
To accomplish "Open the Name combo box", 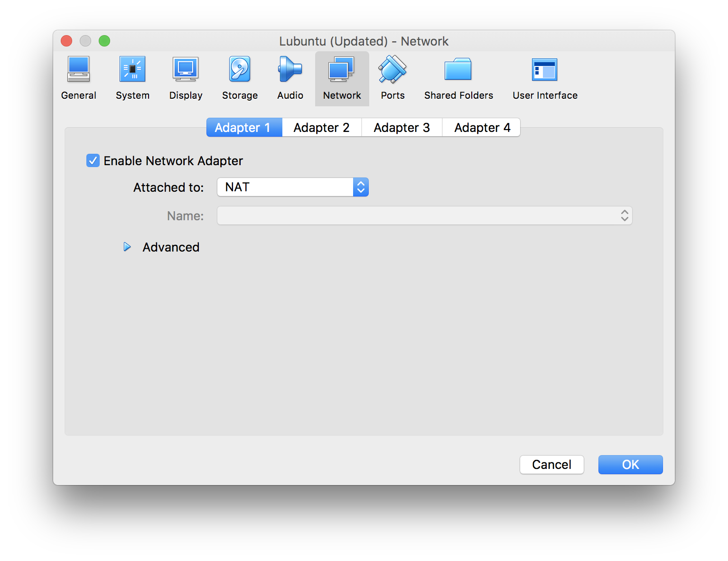I will (x=425, y=215).
